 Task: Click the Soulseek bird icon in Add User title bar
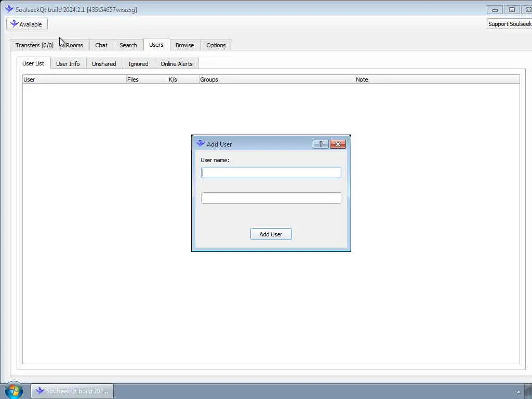click(x=200, y=143)
